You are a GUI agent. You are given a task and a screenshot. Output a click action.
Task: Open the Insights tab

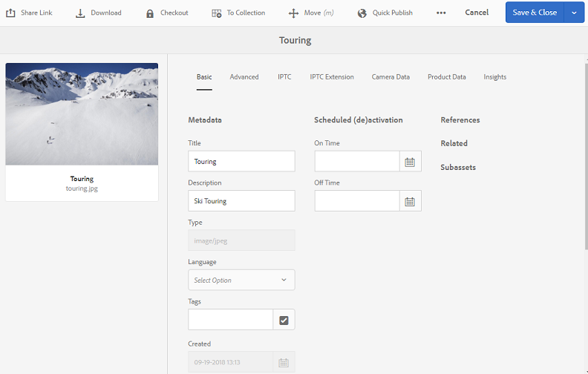495,77
